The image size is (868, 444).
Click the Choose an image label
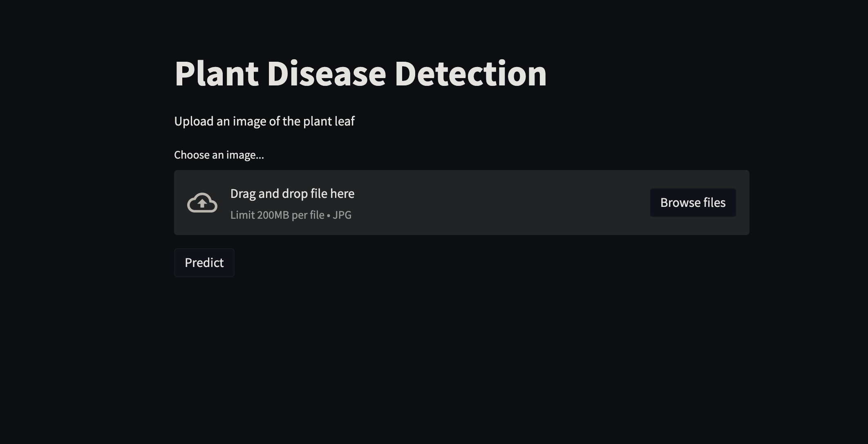coord(219,155)
